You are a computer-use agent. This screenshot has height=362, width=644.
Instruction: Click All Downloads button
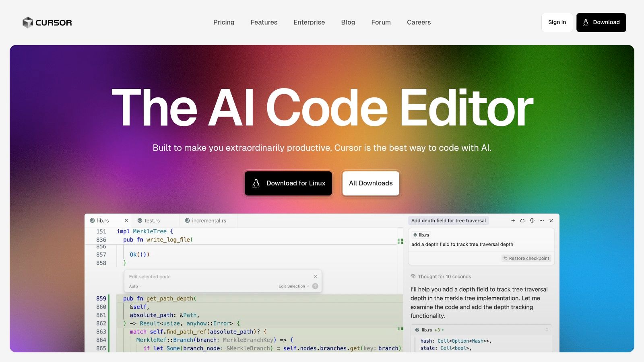371,183
